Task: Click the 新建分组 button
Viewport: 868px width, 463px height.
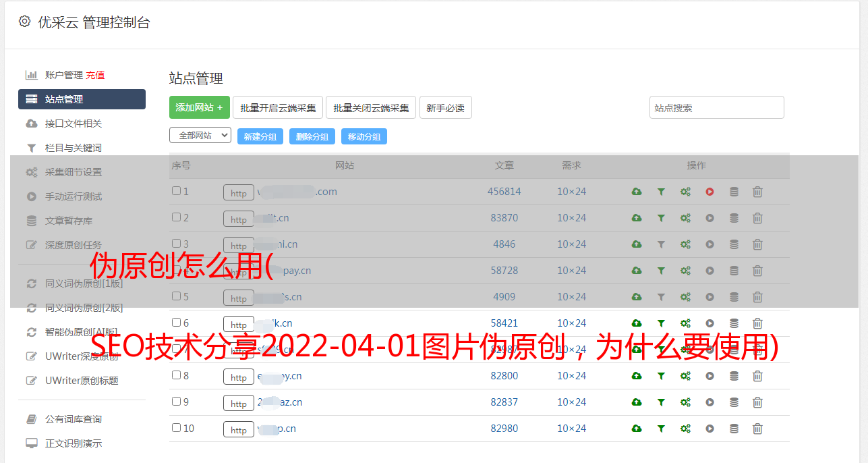Action: 260,136
